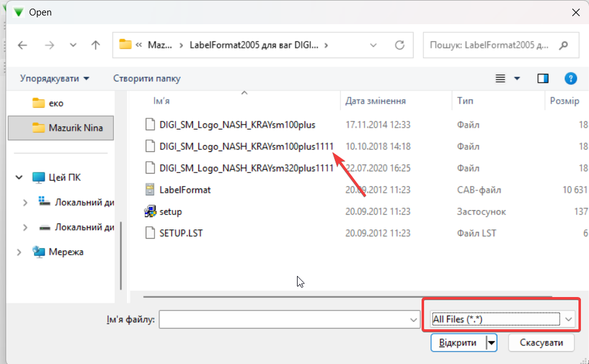Click the view layout list icon
The image size is (589, 364).
tap(501, 79)
